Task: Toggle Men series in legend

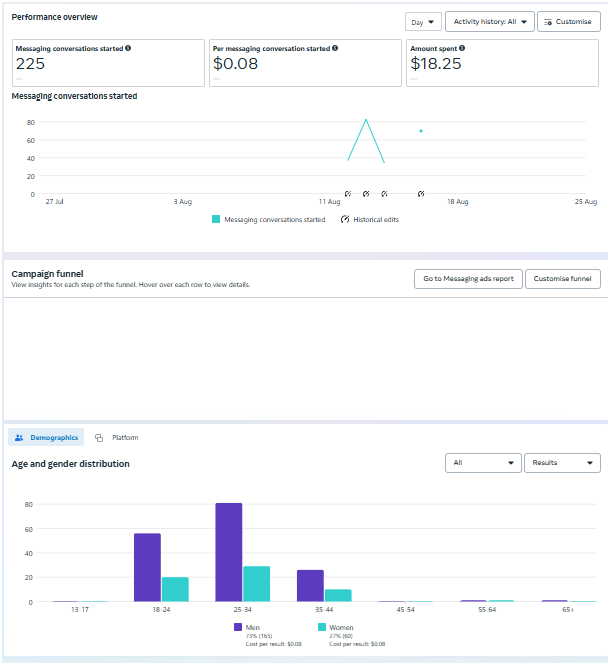Action: click(x=238, y=627)
